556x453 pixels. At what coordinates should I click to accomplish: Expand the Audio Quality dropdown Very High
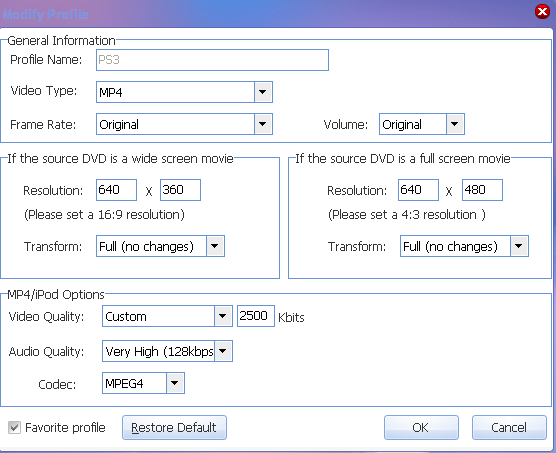tap(223, 351)
